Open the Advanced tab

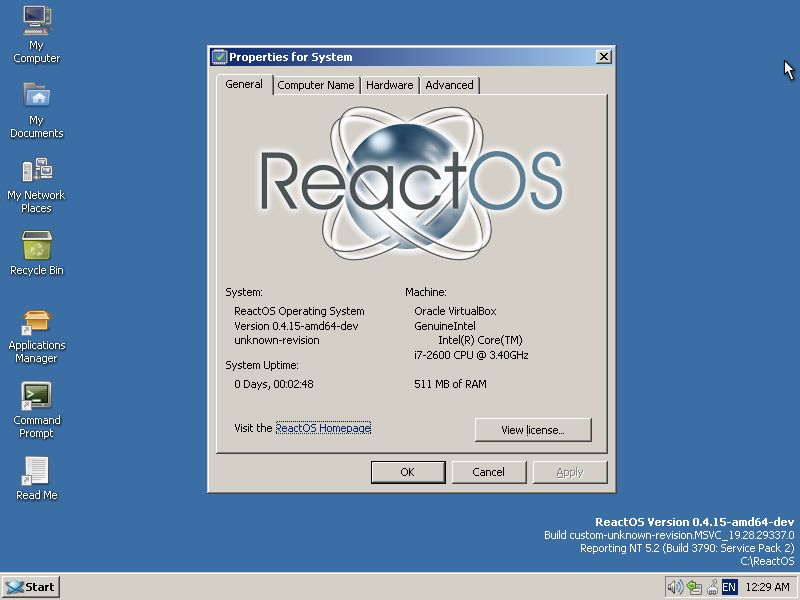[x=449, y=85]
